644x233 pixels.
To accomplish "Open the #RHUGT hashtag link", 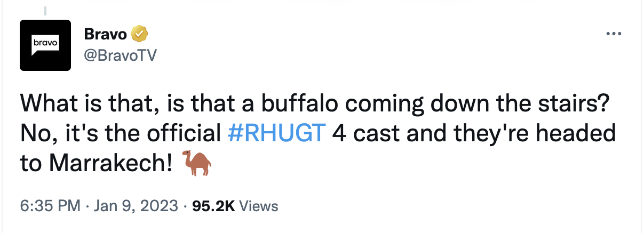I will (276, 134).
